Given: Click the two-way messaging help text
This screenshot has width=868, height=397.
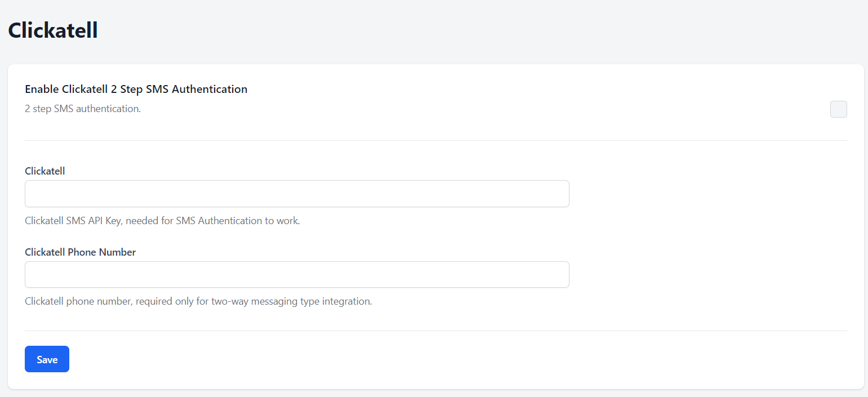Looking at the screenshot, I should pos(198,301).
